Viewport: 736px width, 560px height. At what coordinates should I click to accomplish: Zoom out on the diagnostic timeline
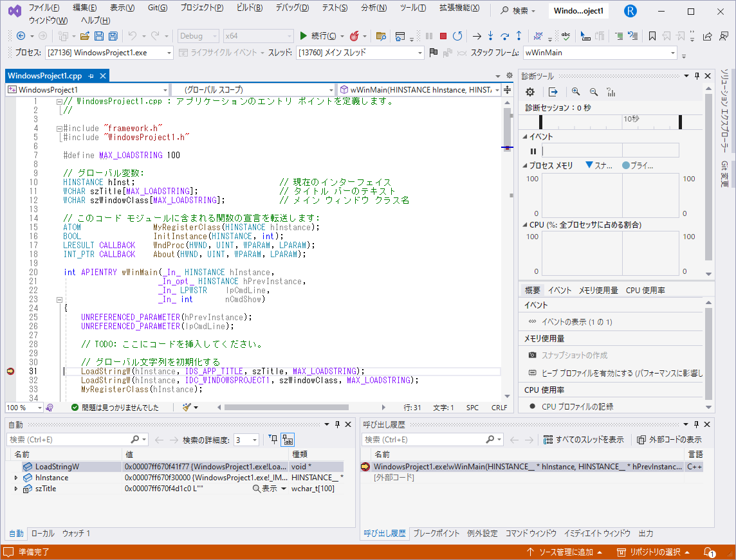(x=594, y=92)
